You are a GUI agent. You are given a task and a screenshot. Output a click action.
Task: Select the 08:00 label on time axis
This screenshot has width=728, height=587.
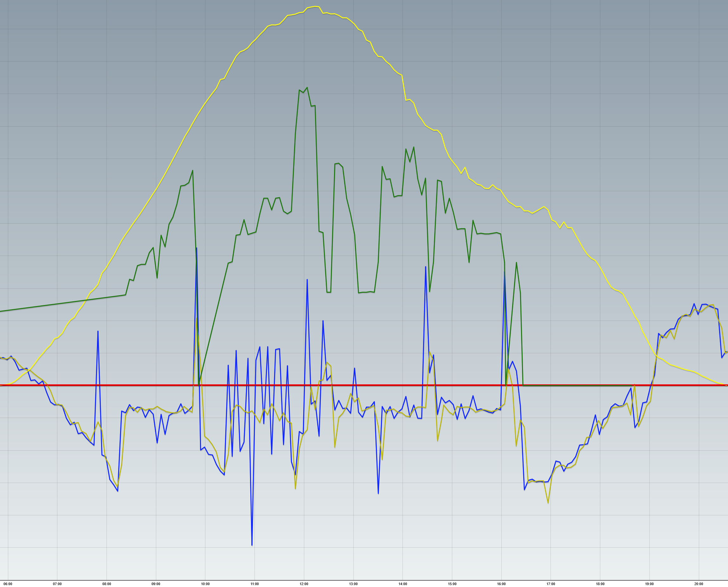pos(106,584)
